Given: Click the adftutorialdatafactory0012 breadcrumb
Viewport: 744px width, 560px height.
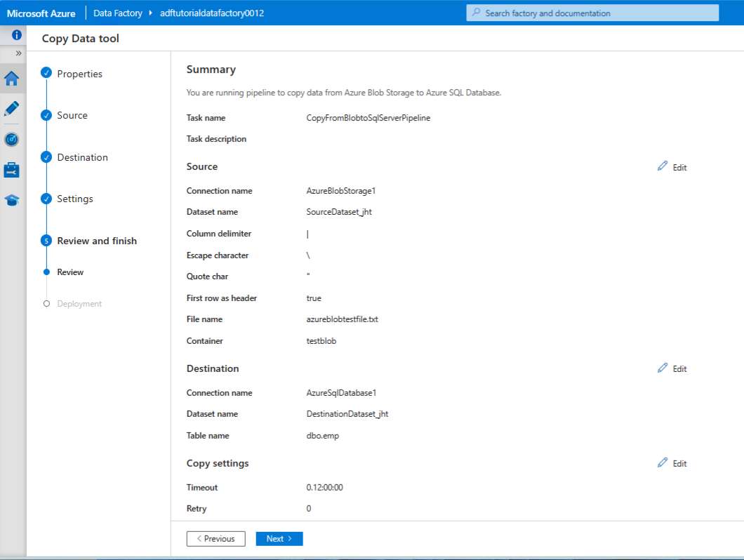Looking at the screenshot, I should 212,13.
